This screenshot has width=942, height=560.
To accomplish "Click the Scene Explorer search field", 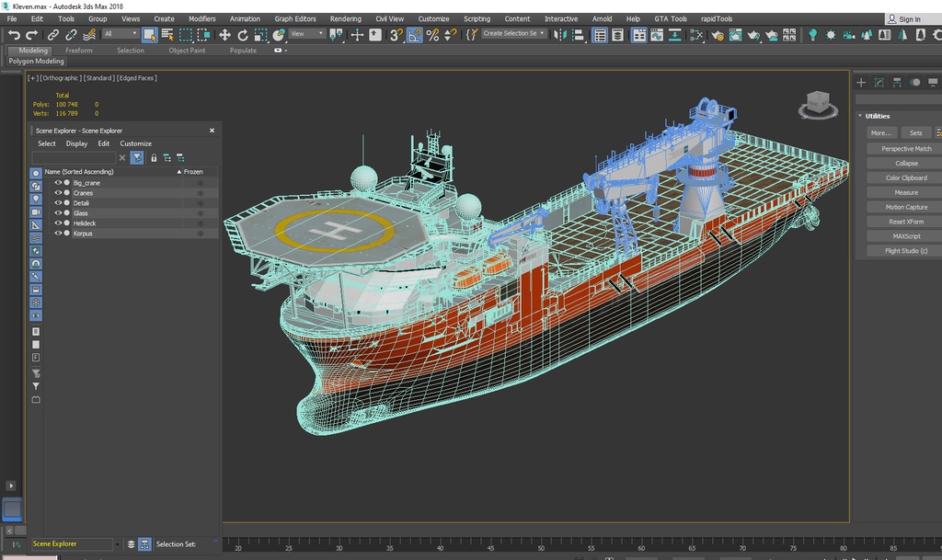I will point(74,158).
